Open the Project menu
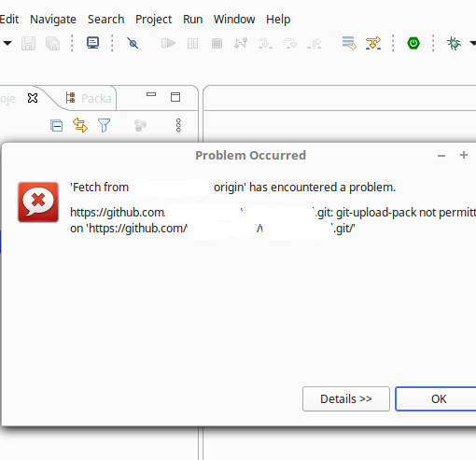Screen dimensions: 476x460 point(153,20)
